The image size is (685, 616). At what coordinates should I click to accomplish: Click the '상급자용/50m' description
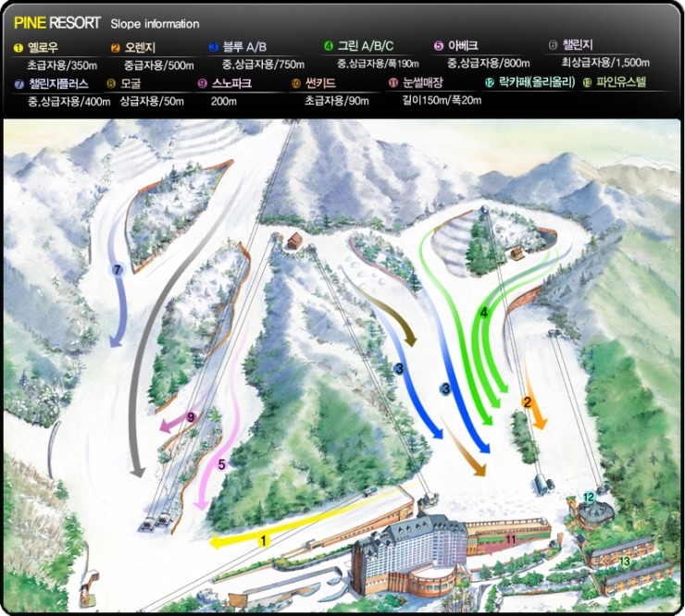point(152,102)
